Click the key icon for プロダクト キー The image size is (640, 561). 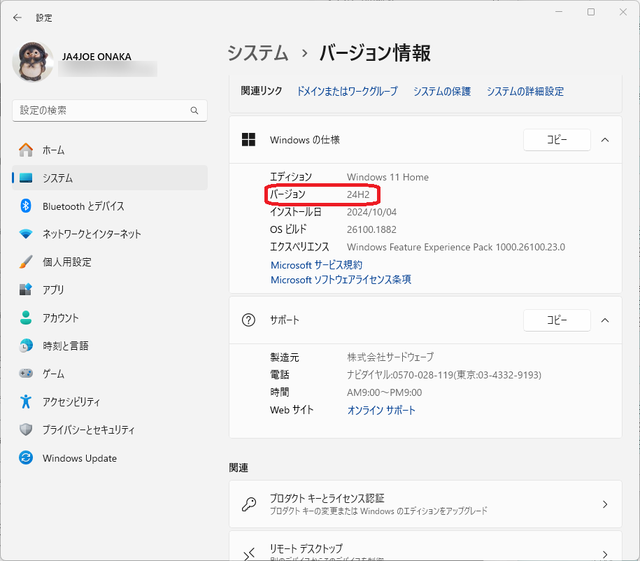click(249, 504)
